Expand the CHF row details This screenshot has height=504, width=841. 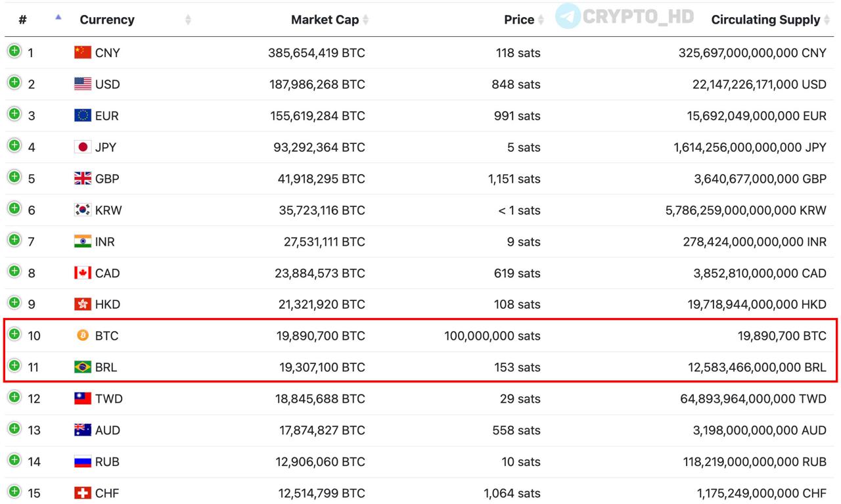pos(14,492)
